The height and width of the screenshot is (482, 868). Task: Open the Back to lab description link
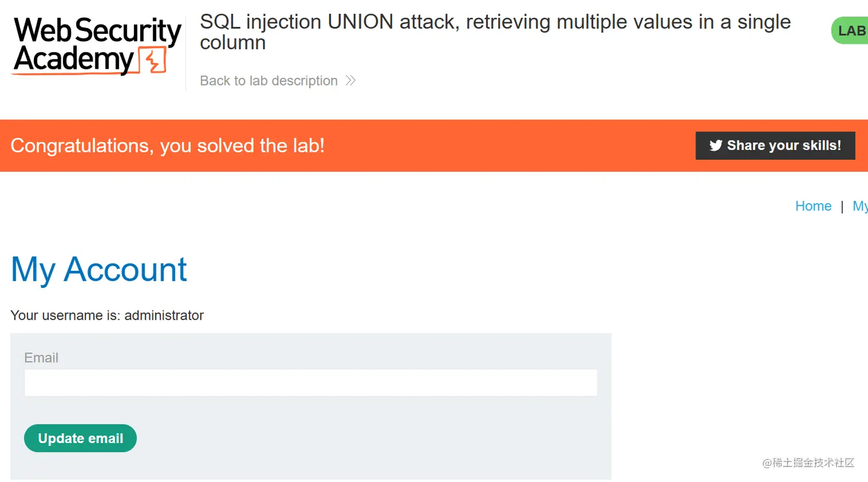pyautogui.click(x=269, y=81)
